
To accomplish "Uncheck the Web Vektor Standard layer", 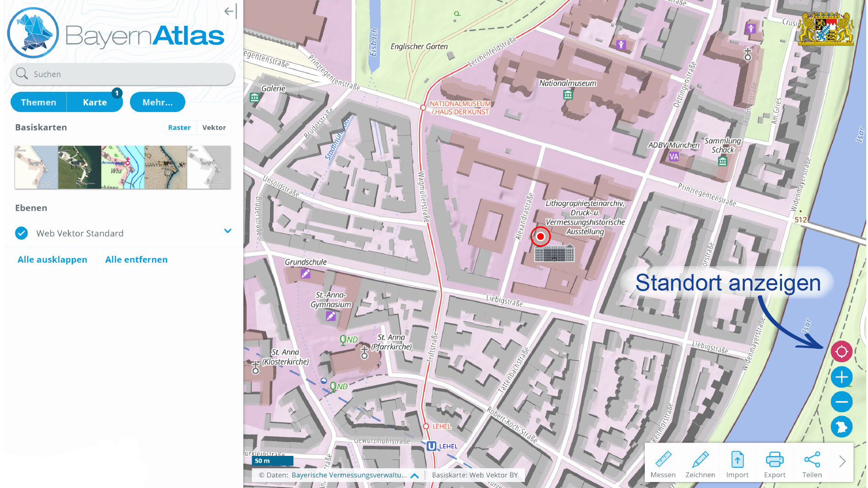I will 22,233.
